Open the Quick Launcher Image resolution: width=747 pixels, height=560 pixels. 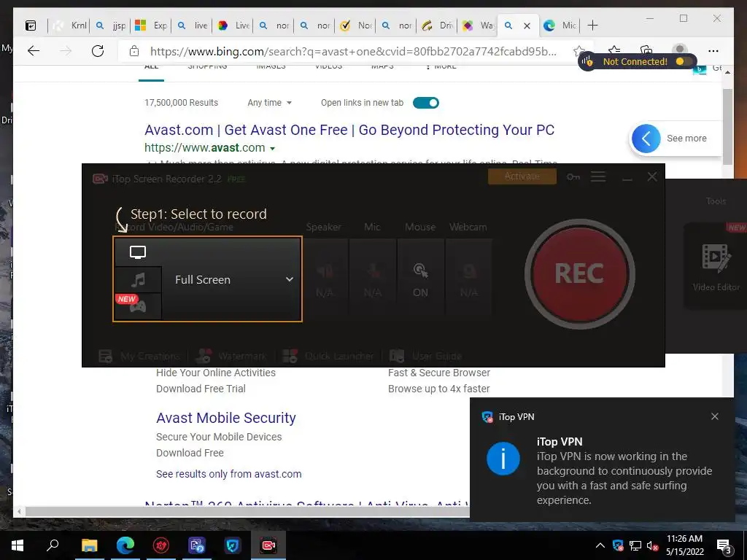pyautogui.click(x=328, y=356)
